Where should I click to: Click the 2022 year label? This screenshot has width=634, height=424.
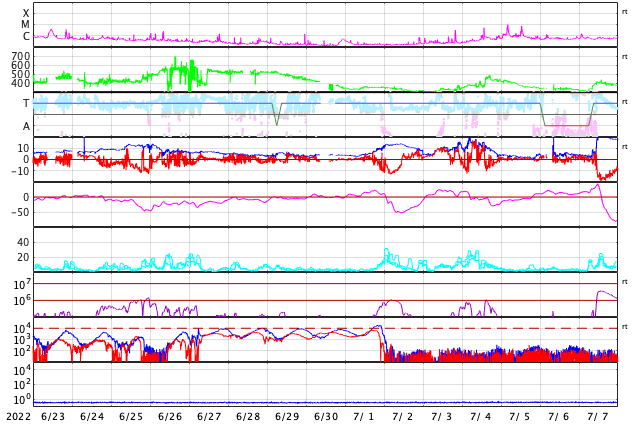click(x=19, y=417)
